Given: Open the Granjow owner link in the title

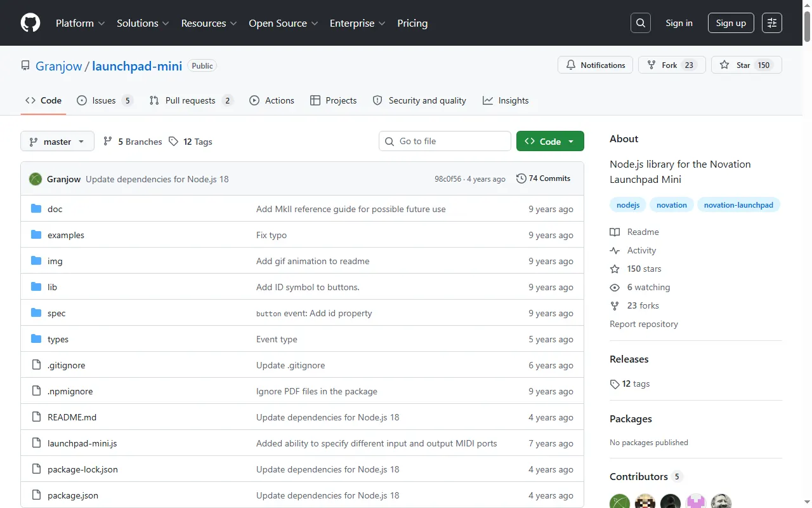Looking at the screenshot, I should [x=59, y=66].
